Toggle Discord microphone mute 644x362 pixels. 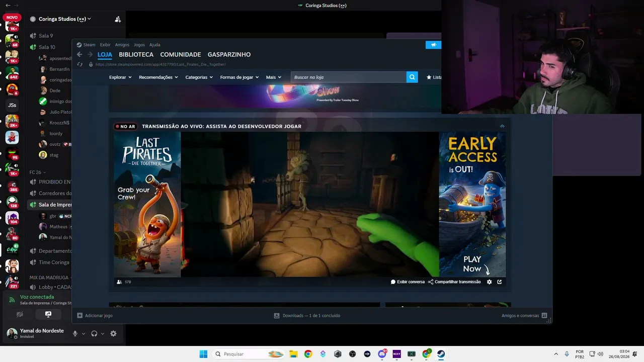pos(75,333)
